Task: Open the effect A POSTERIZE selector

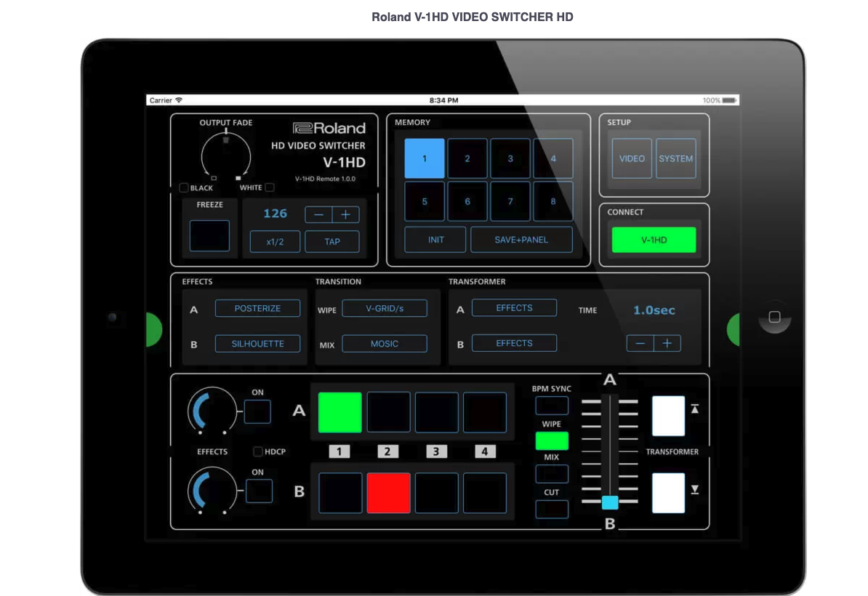Action: click(x=257, y=308)
